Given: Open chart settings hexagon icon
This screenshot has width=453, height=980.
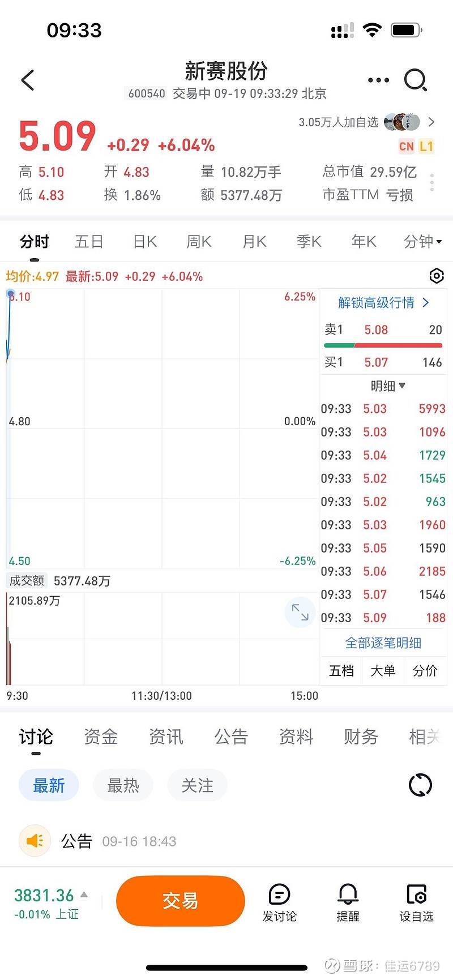Looking at the screenshot, I should (x=437, y=276).
